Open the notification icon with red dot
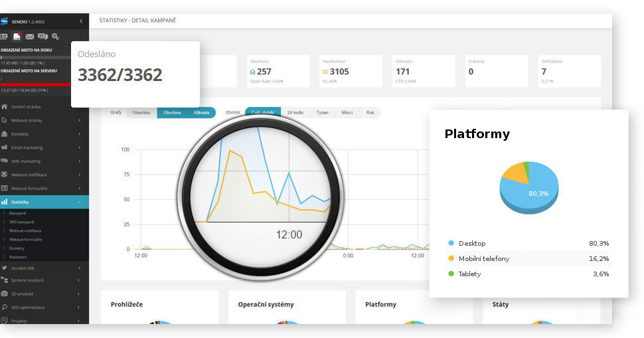Image resolution: width=644 pixels, height=338 pixels. (17, 37)
